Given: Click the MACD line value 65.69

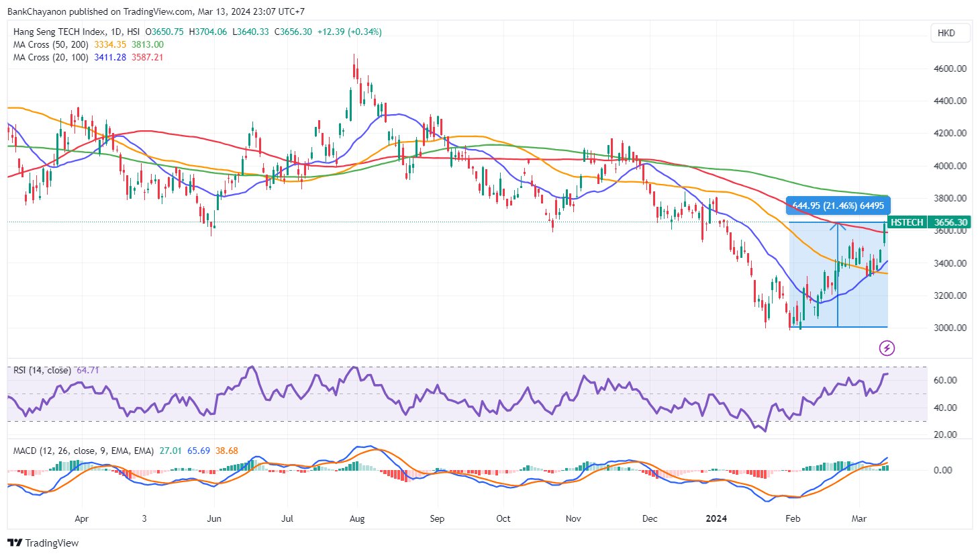Looking at the screenshot, I should (199, 451).
